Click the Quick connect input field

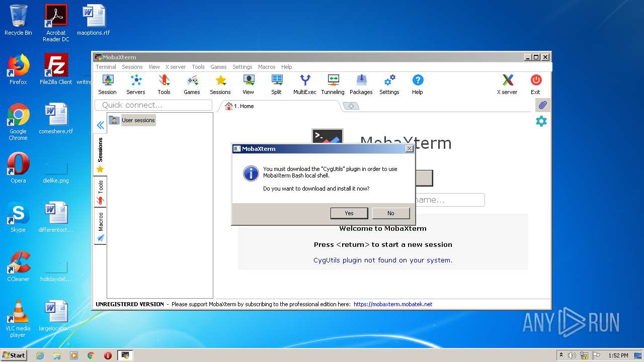tap(153, 105)
